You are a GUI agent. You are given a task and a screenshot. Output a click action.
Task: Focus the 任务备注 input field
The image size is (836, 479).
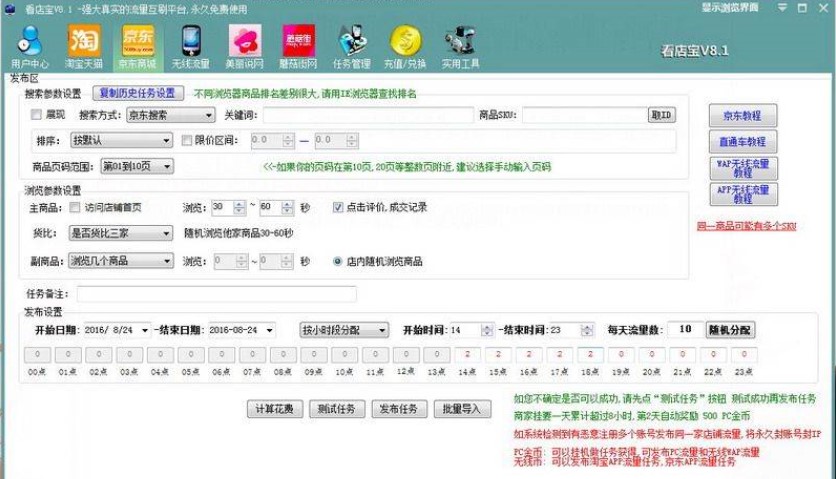click(x=216, y=294)
